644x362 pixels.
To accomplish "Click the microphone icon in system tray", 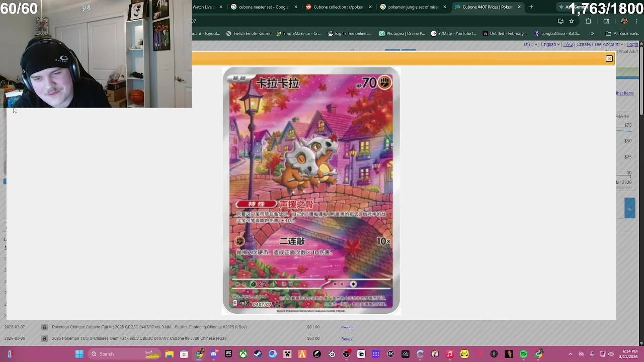I will [x=592, y=354].
